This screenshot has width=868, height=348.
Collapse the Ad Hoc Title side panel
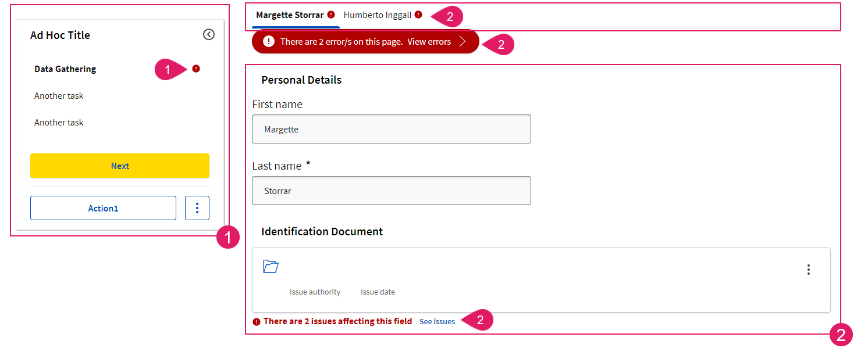coord(209,35)
